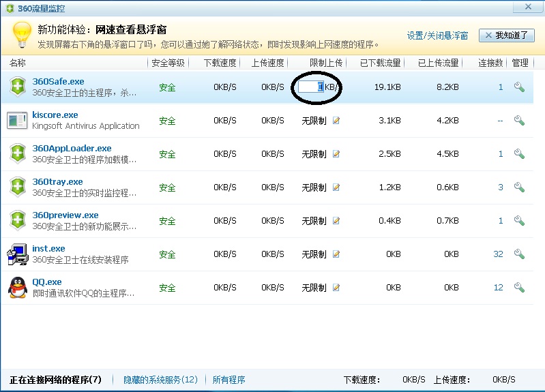The width and height of the screenshot is (545, 392).
Task: Click the 360 logo in title bar
Action: click(10, 8)
